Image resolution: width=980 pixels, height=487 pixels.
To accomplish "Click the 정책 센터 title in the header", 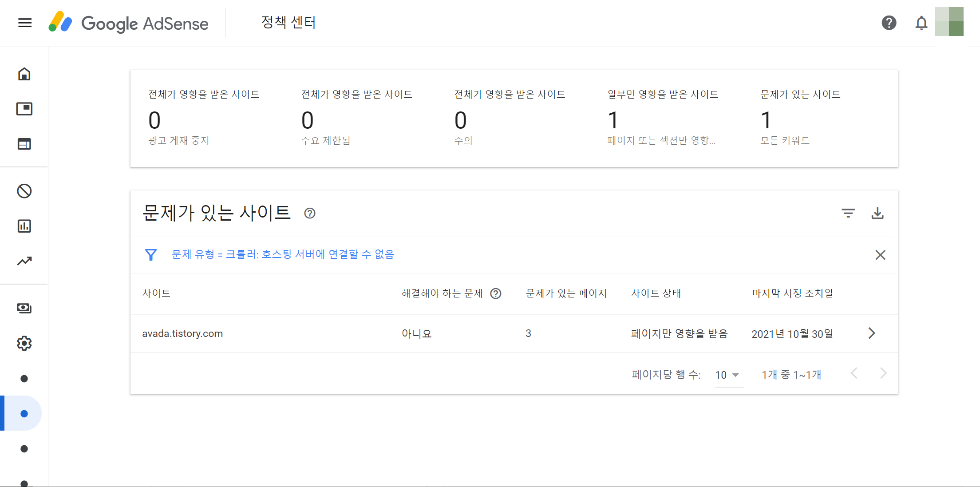I will 288,23.
